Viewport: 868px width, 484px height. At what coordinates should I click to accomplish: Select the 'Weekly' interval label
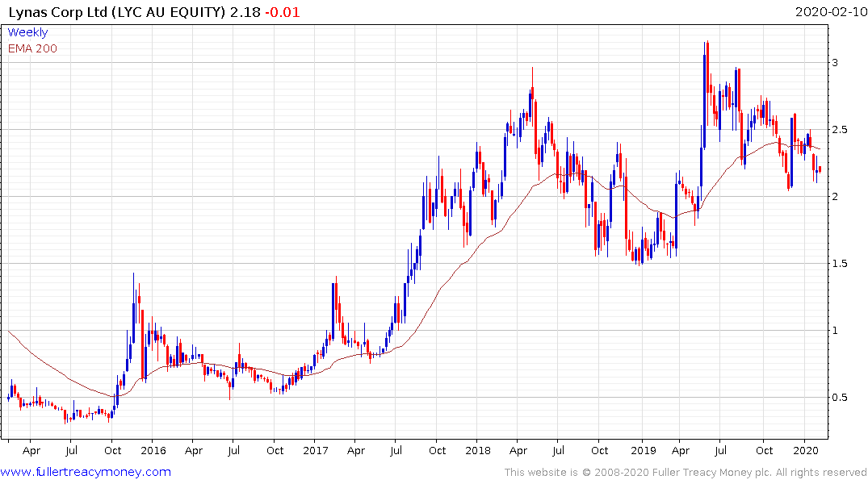(27, 32)
